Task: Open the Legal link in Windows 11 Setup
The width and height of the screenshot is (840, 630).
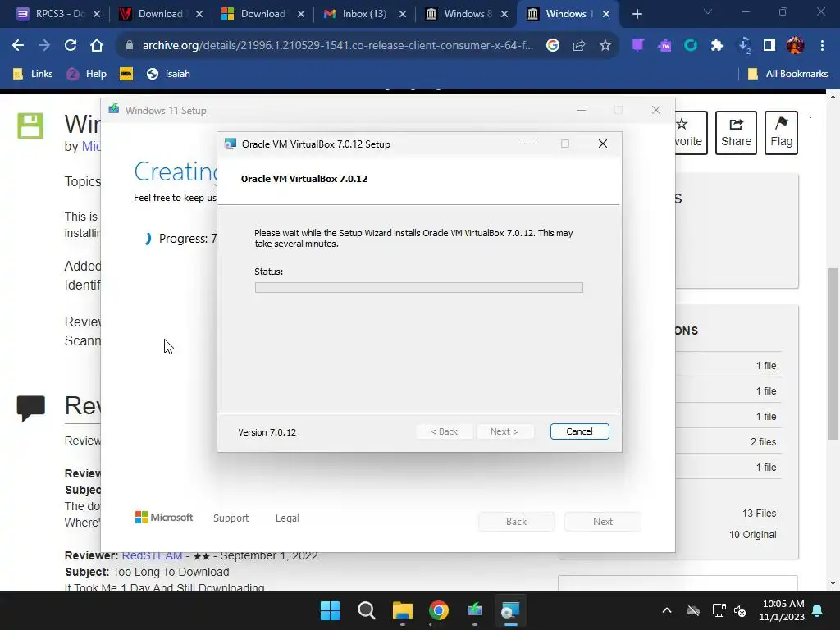Action: pyautogui.click(x=287, y=518)
